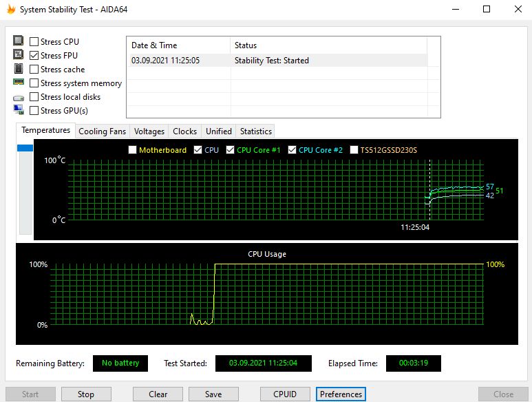Switch to the Cooling Fans tab
This screenshot has width=532, height=402.
102,131
